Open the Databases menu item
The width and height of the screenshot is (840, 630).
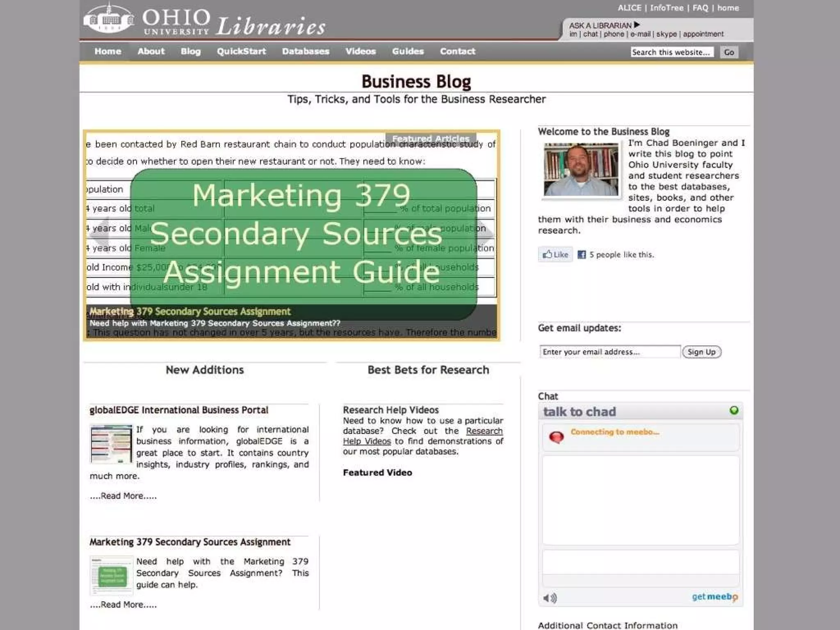click(306, 52)
